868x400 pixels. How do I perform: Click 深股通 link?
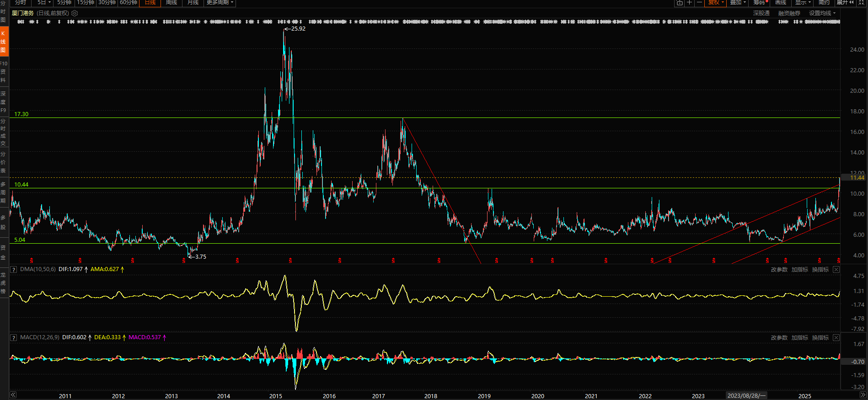click(x=761, y=13)
